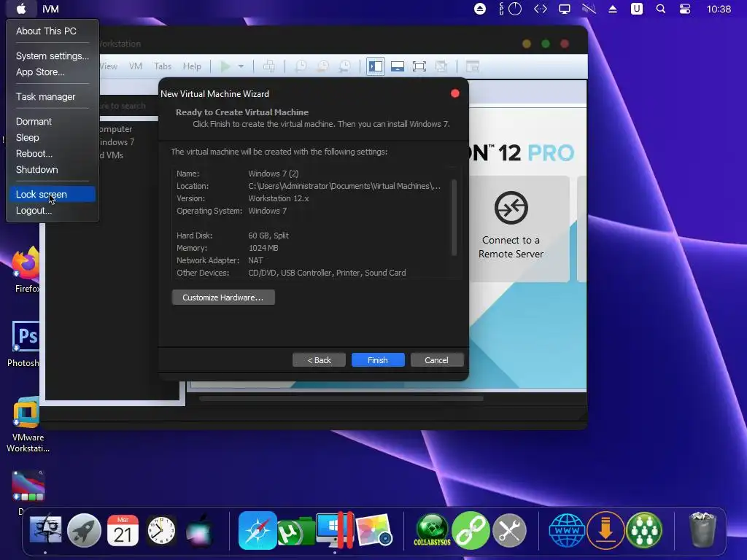
Task: Click the < Back button
Action: click(319, 360)
